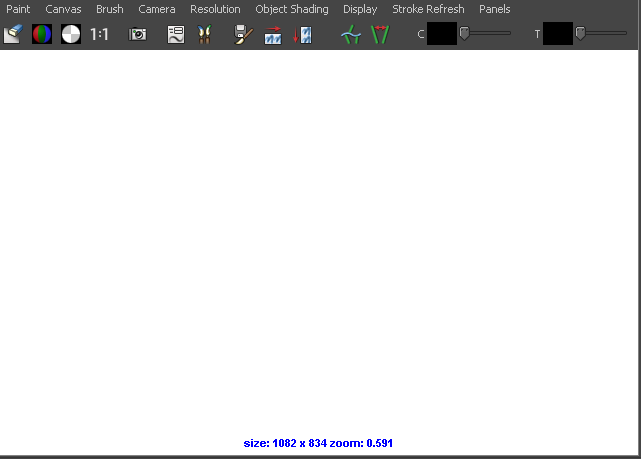641x459 pixels.
Task: Click the green tubes with red double-arrow icon
Action: click(380, 34)
